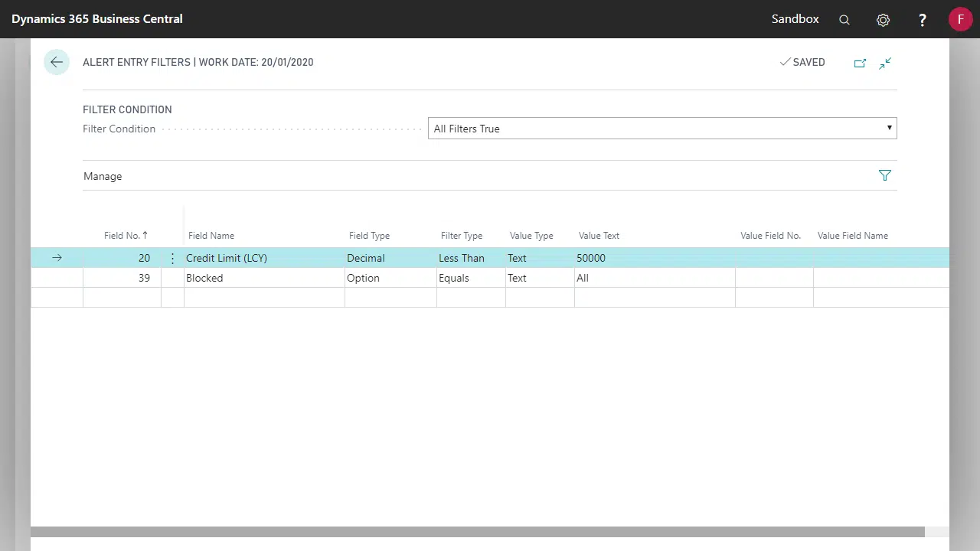Screen dimensions: 980x551
Task: Click the Sandbox environment label
Action: pos(795,19)
